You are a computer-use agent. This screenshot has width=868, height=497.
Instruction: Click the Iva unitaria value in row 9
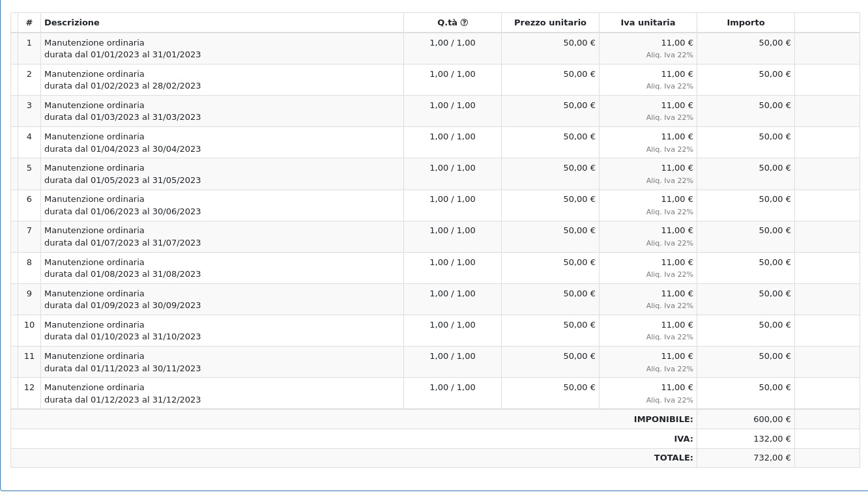click(x=677, y=294)
